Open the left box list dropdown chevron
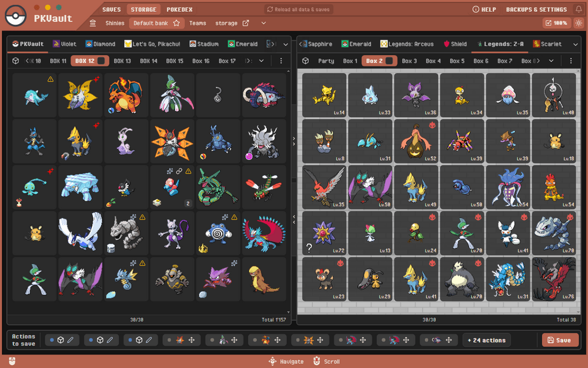Image resolution: width=588 pixels, height=368 pixels. point(262,61)
